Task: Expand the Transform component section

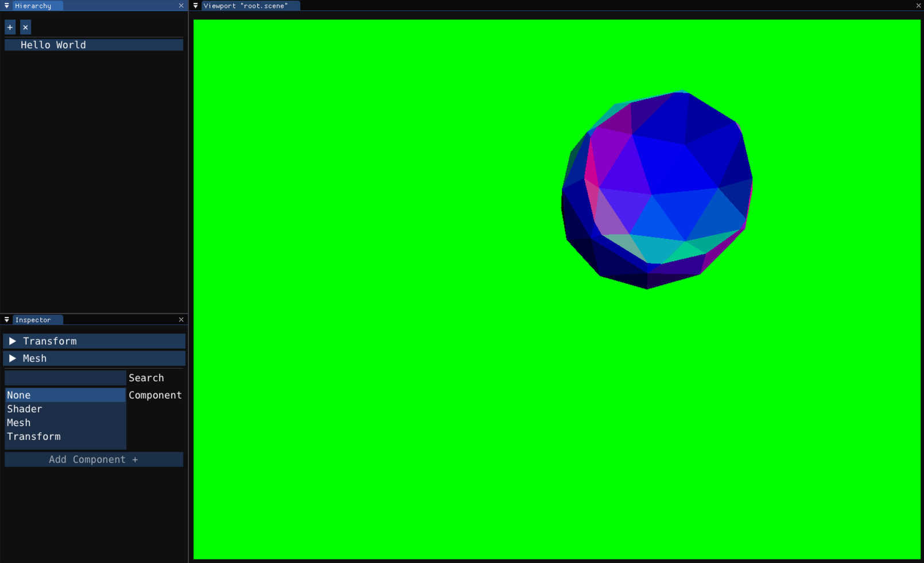Action: pos(94,341)
